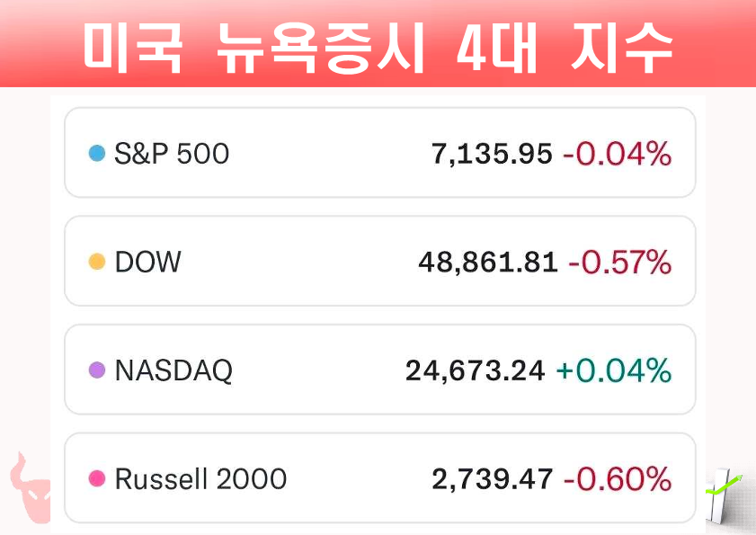
Task: Click the yellow dot beside DOW
Action: (x=97, y=262)
